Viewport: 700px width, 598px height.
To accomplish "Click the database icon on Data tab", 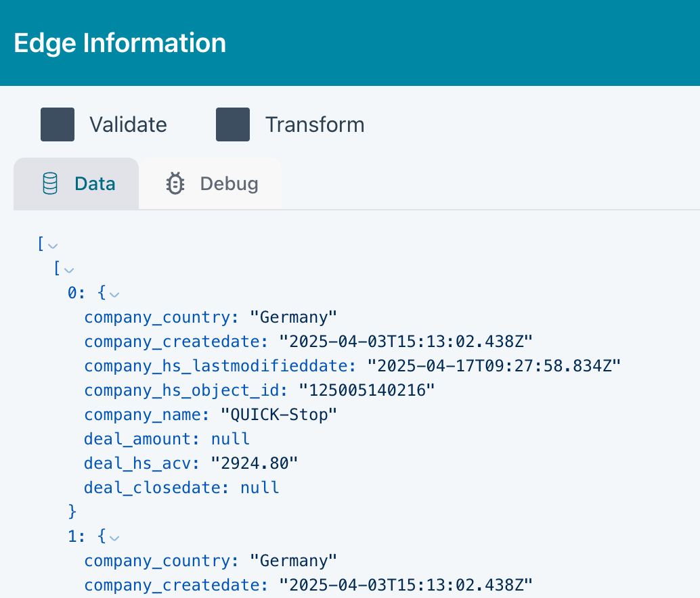I will pos(50,184).
